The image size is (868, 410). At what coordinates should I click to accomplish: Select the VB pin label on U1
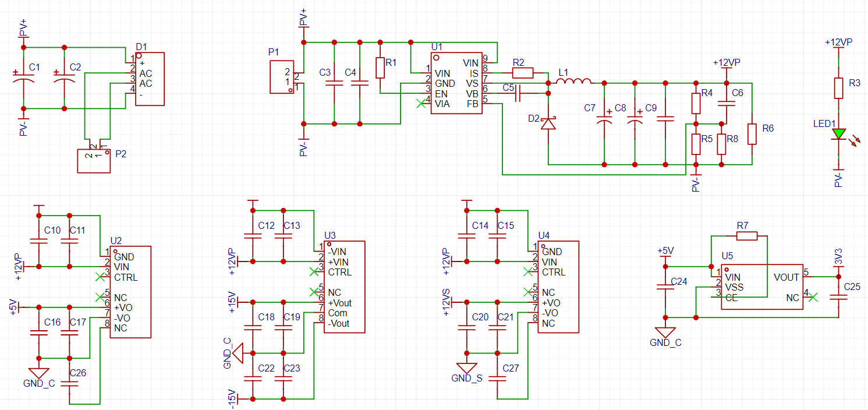[x=473, y=93]
